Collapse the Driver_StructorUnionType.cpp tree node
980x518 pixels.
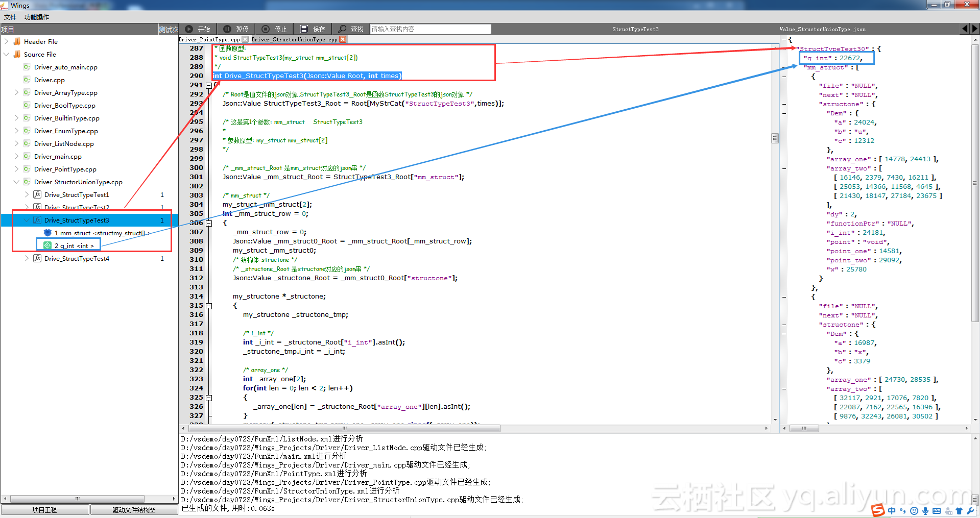tap(16, 182)
